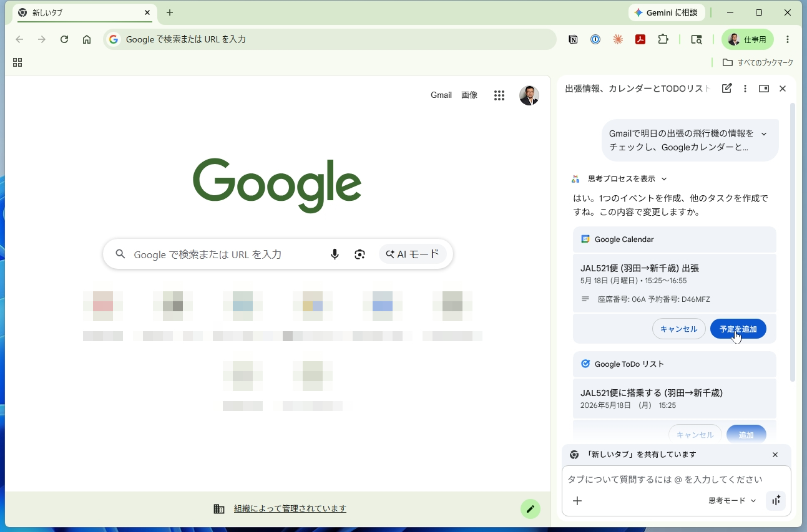
Task: Click JAL521便 (羽田→新千歳) 出張 event title
Action: click(640, 269)
